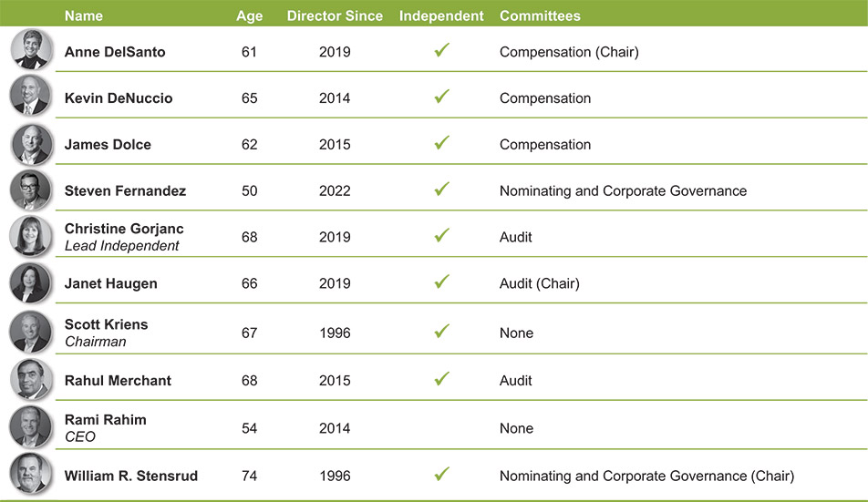Click Rahul Merchant's independent checkmark
The width and height of the screenshot is (868, 502).
(442, 379)
